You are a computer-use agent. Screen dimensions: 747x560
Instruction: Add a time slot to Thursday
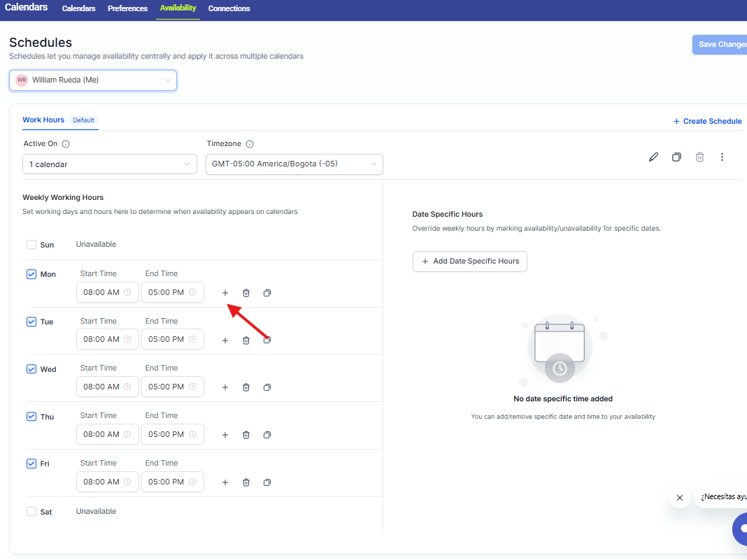click(x=225, y=435)
